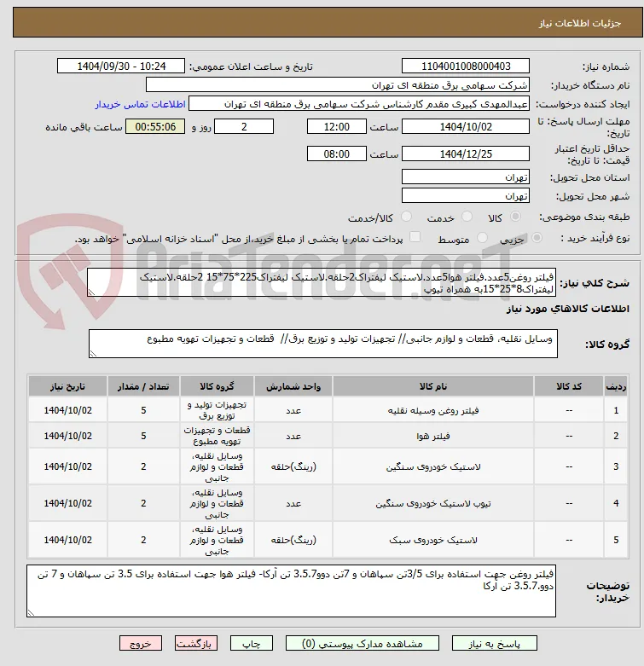
Task: Click the cell تیوب لاستیک خودروی سنگین
Action: [433, 503]
